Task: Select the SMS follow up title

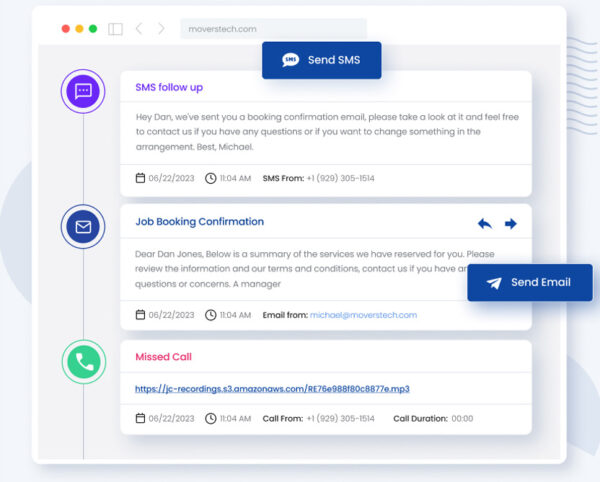Action: pyautogui.click(x=168, y=87)
